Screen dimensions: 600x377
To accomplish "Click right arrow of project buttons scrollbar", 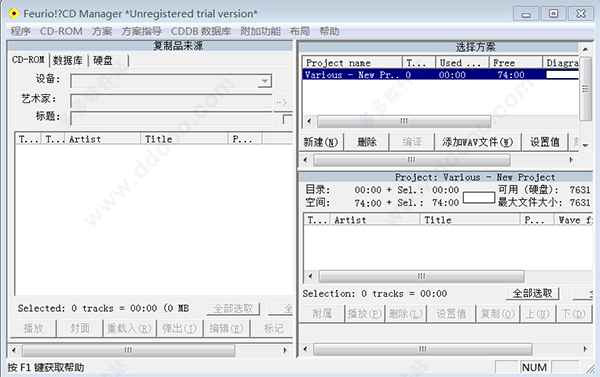I will click(x=571, y=160).
